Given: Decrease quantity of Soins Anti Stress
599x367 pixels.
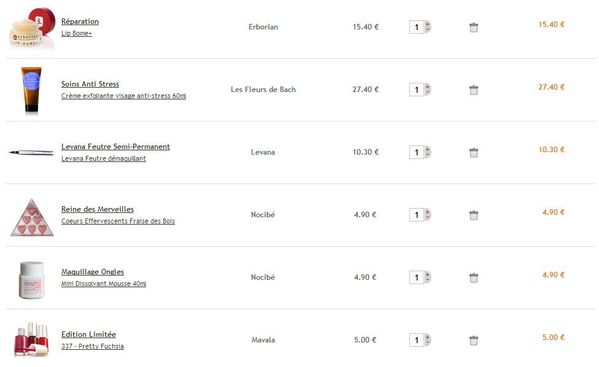Looking at the screenshot, I should [427, 92].
